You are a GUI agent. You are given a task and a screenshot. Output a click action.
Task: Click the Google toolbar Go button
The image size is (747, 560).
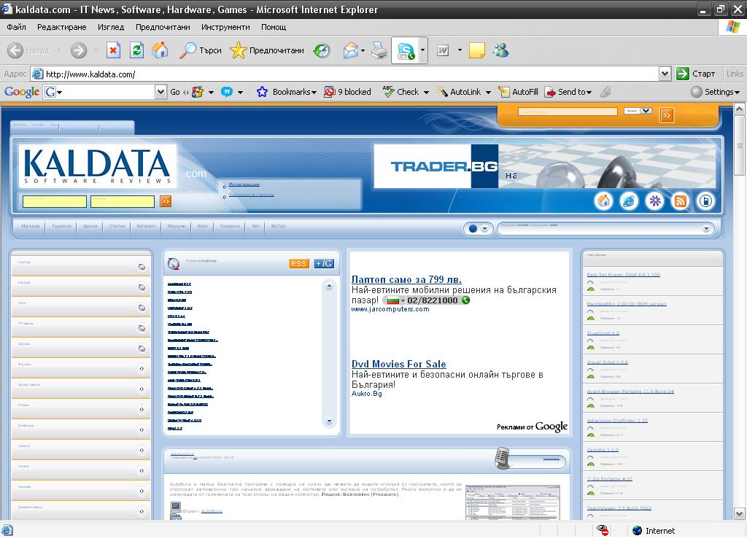175,92
